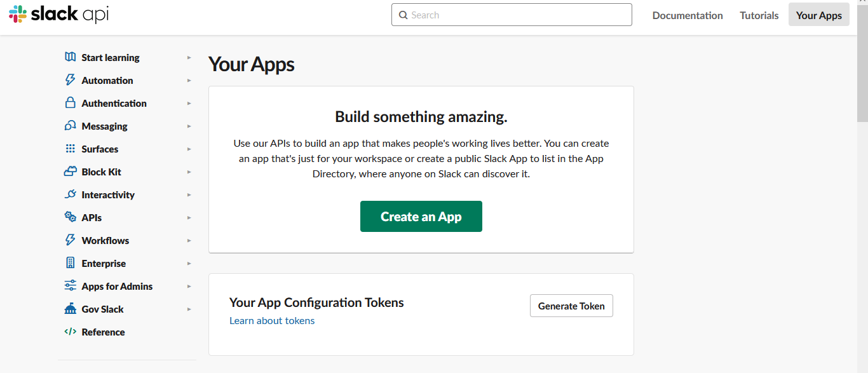The height and width of the screenshot is (373, 868).
Task: Click the Block Kit icon in sidebar
Action: pyautogui.click(x=70, y=172)
